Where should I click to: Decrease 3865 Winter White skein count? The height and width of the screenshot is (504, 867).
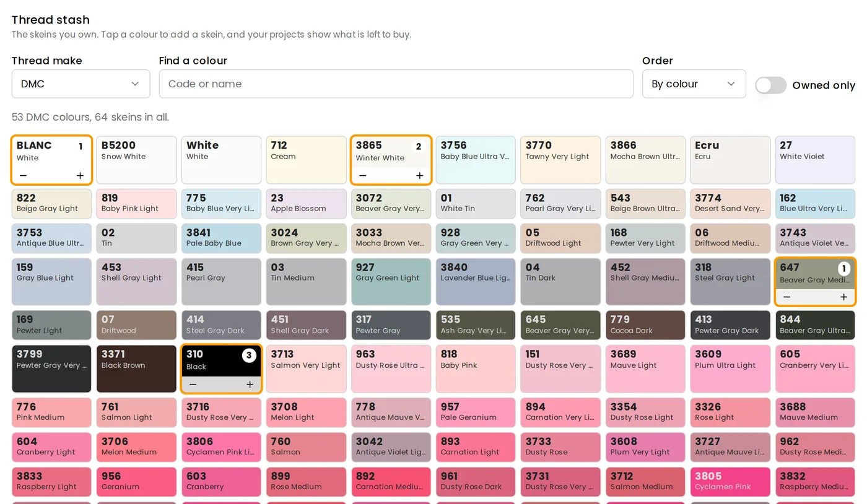(x=363, y=176)
